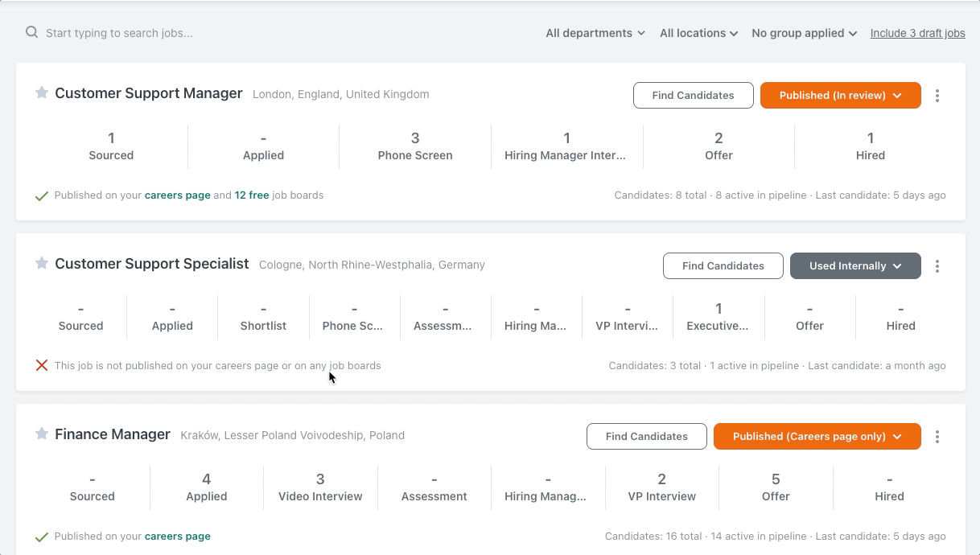The image size is (980, 555).
Task: Open more options for Finance Manager
Action: (x=937, y=437)
